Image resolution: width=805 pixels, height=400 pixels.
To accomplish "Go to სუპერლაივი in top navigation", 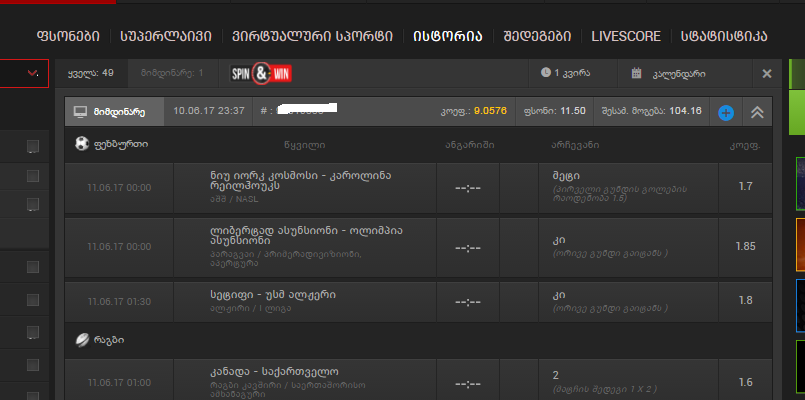I will pos(166,36).
